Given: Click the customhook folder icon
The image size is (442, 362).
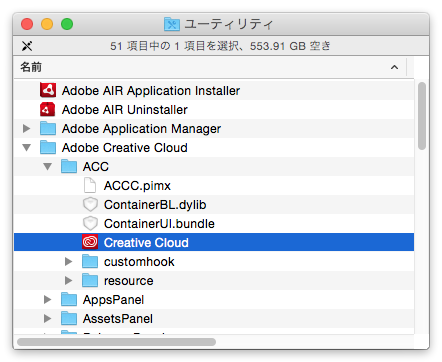Looking at the screenshot, I should 90,261.
